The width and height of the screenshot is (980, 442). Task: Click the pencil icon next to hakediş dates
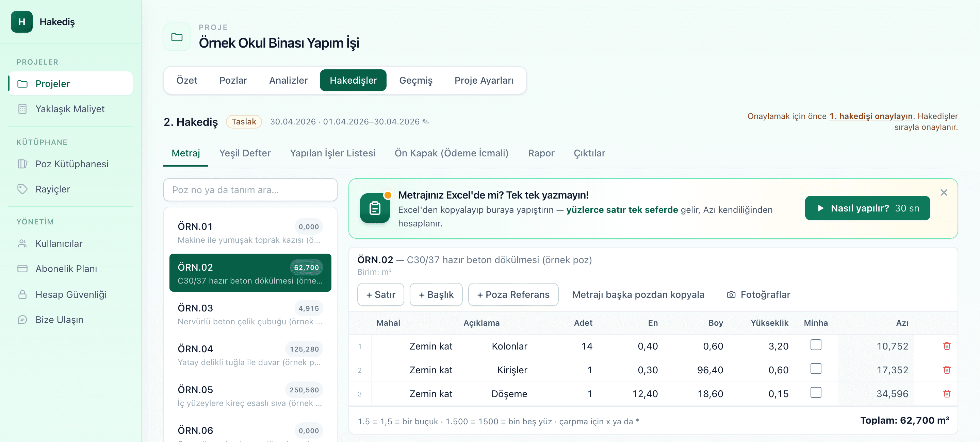(x=426, y=122)
